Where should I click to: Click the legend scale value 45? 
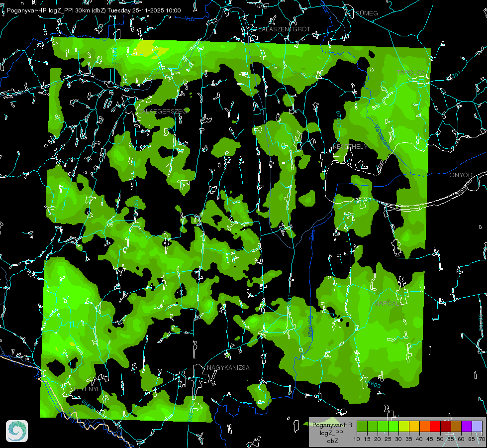pyautogui.click(x=430, y=439)
